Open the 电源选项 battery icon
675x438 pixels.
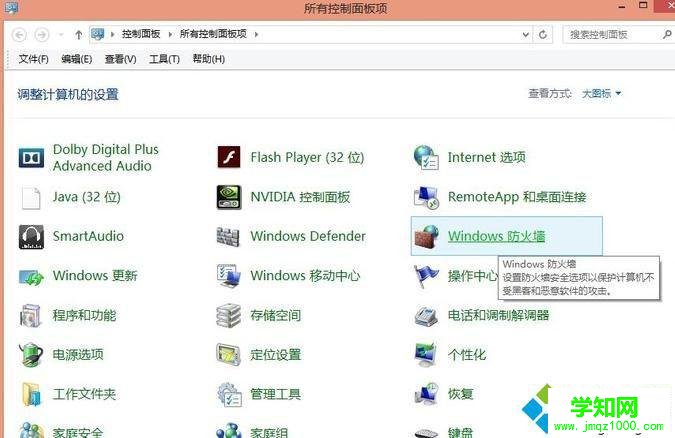(31, 355)
